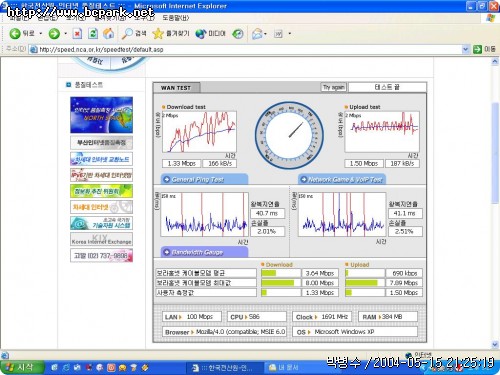Image resolution: width=500 pixels, height=375 pixels.
Task: Expand the Mail icon dropdown arrow
Action: (x=265, y=34)
